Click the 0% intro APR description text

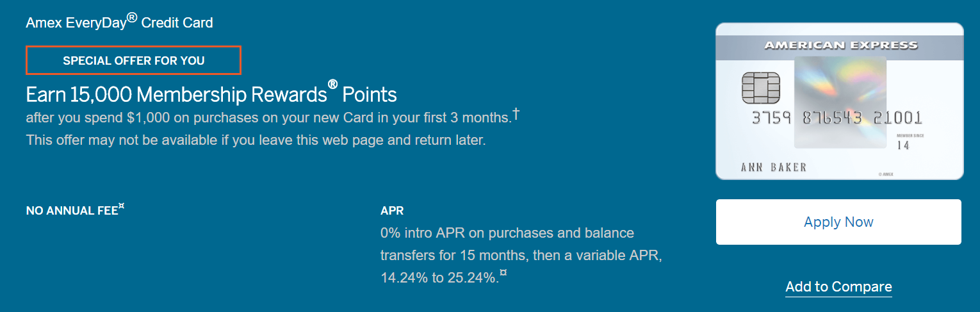point(521,255)
